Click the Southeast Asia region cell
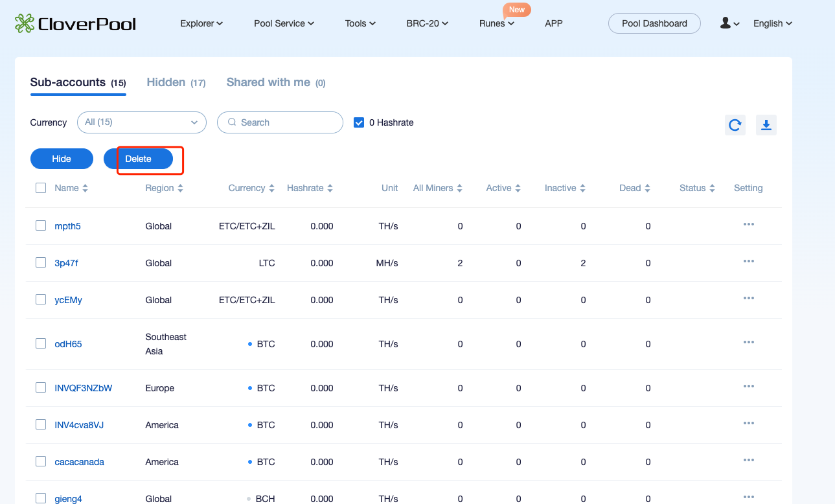 tap(166, 344)
